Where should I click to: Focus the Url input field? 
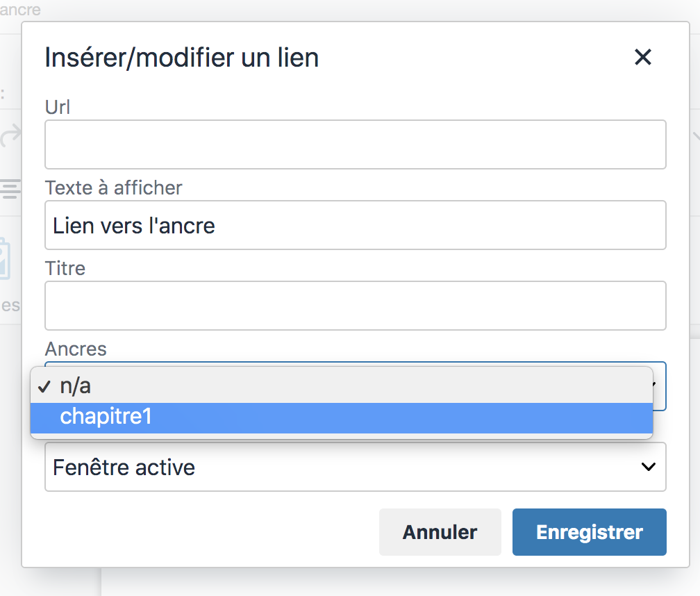356,144
